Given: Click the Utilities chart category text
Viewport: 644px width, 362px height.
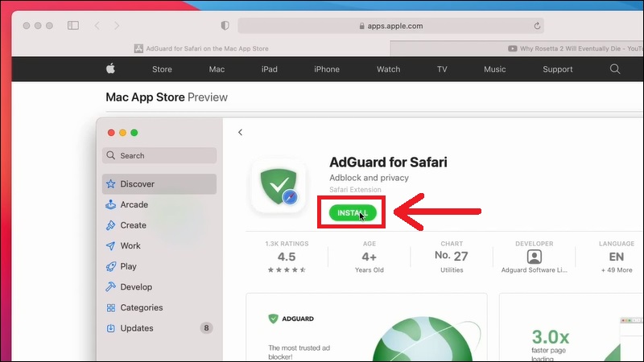Looking at the screenshot, I should (x=452, y=270).
